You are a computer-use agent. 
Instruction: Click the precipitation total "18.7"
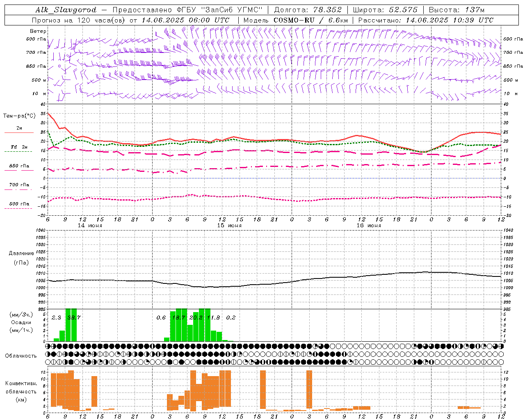179,317
